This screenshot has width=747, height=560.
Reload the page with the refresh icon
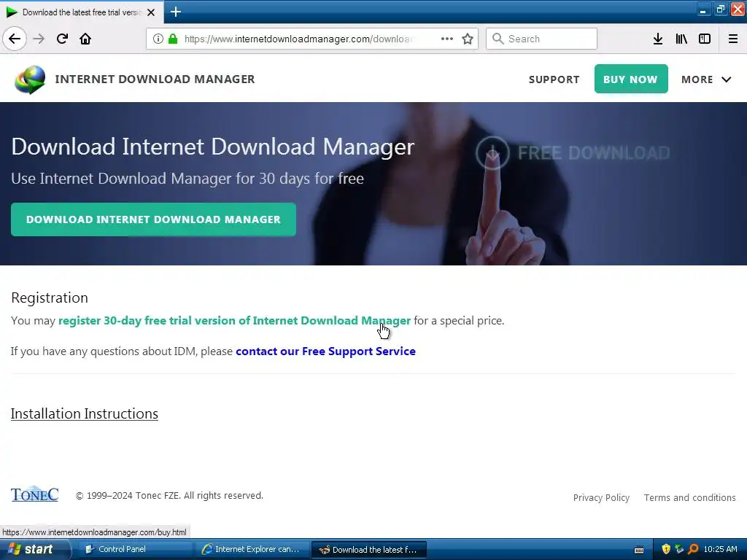tap(62, 39)
